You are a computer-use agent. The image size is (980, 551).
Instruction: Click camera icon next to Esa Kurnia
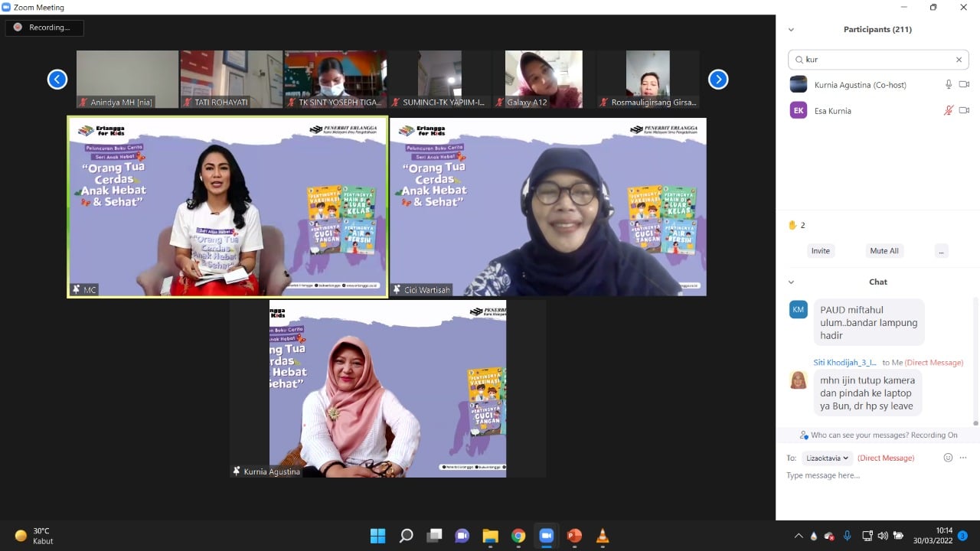[x=964, y=111]
